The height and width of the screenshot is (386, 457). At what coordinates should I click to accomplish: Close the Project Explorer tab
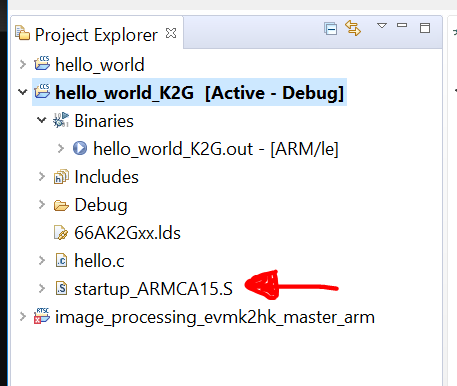pyautogui.click(x=171, y=33)
